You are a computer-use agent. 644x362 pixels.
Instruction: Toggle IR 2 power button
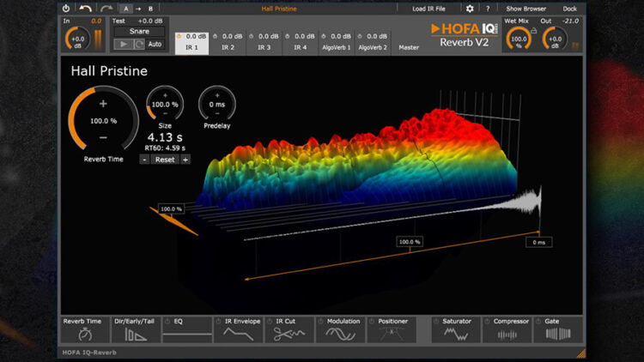[x=215, y=37]
